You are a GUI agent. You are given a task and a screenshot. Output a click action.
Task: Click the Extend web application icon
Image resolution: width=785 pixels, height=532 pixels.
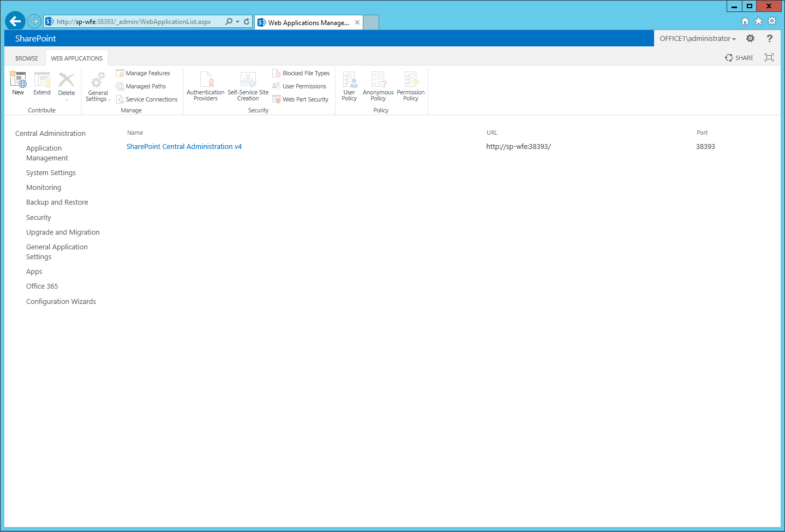click(x=42, y=80)
